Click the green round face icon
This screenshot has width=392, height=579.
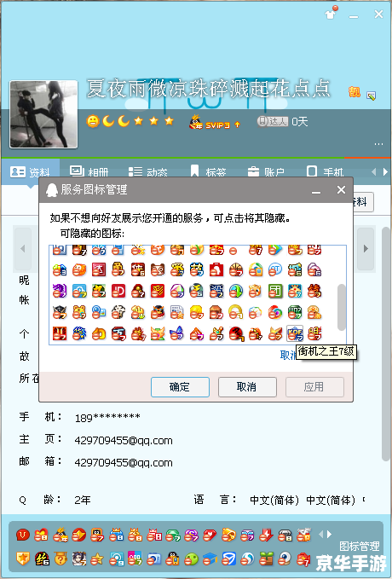[191, 559]
